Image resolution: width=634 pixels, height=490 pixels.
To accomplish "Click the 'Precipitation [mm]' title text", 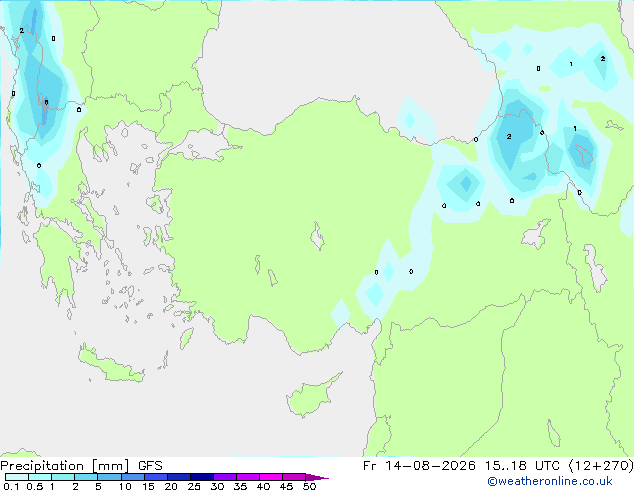I will [65, 466].
